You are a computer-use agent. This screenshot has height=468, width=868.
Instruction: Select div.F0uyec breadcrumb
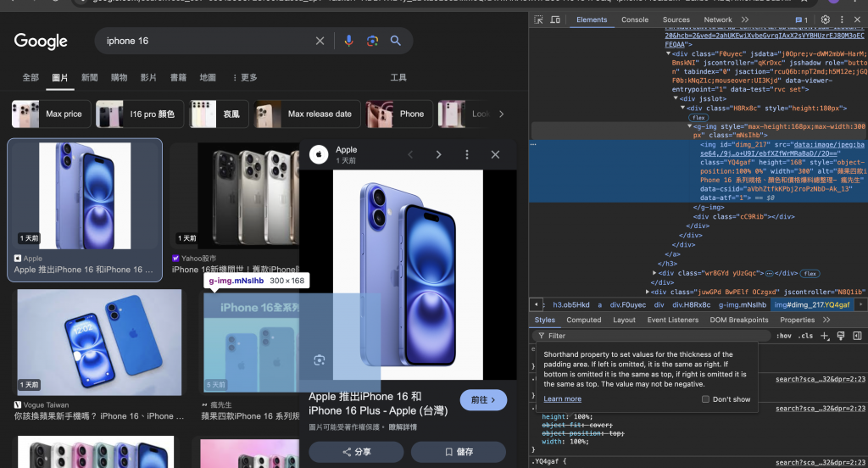click(x=628, y=304)
